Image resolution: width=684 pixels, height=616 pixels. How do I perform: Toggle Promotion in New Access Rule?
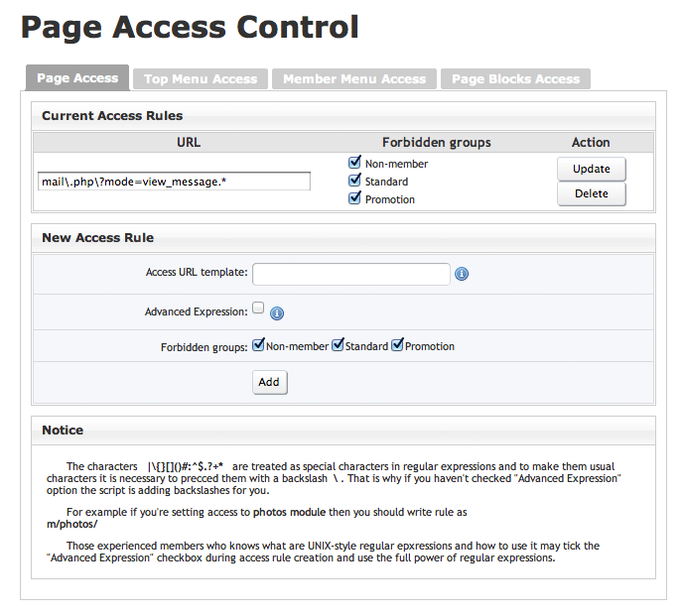[397, 345]
